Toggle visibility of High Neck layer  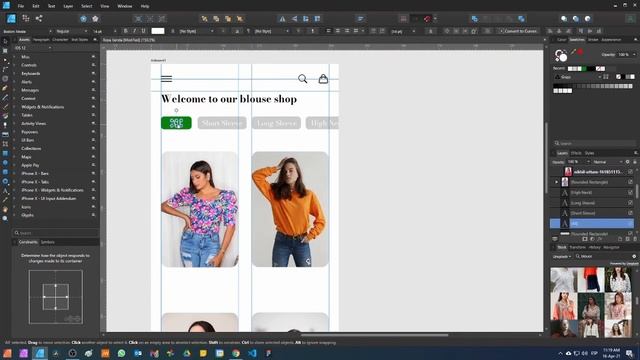click(x=631, y=192)
